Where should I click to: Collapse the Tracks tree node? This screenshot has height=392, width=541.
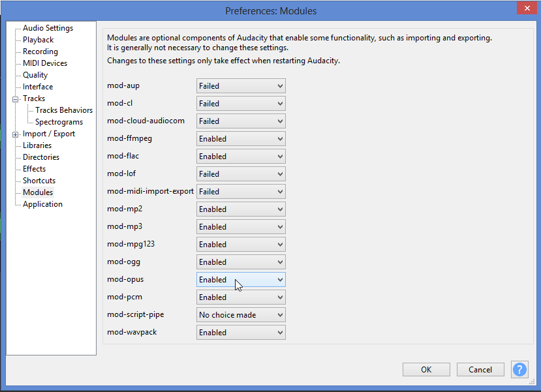[15, 100]
